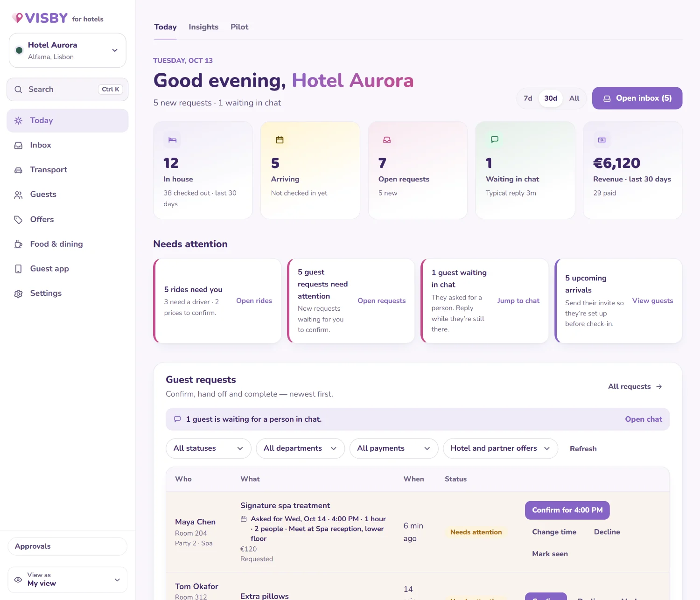Click the Revenue banknote icon
The height and width of the screenshot is (600, 700).
pos(602,140)
